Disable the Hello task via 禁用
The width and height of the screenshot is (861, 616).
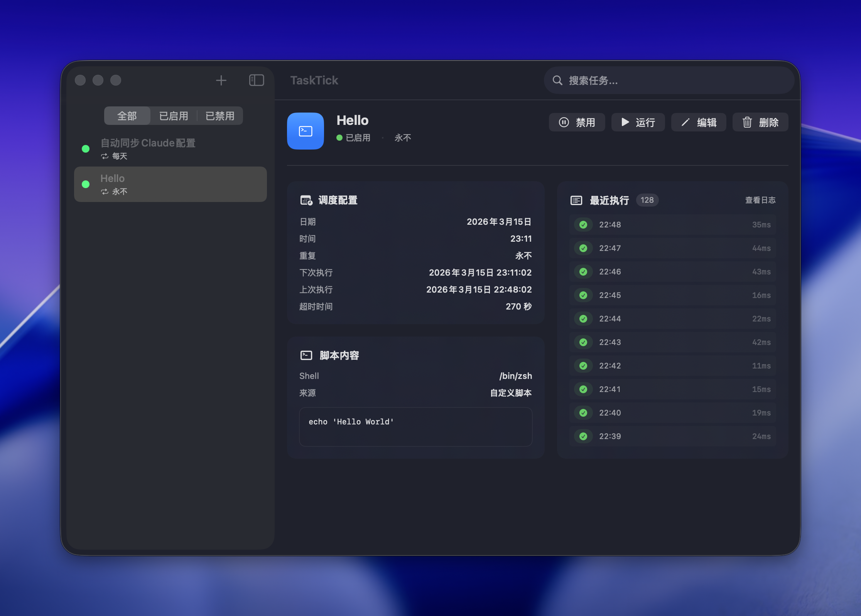tap(577, 123)
